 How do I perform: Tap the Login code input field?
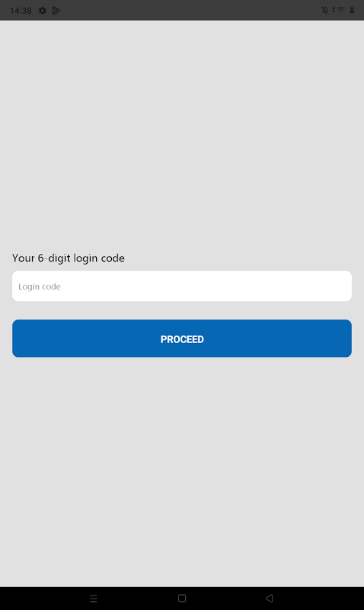[182, 286]
